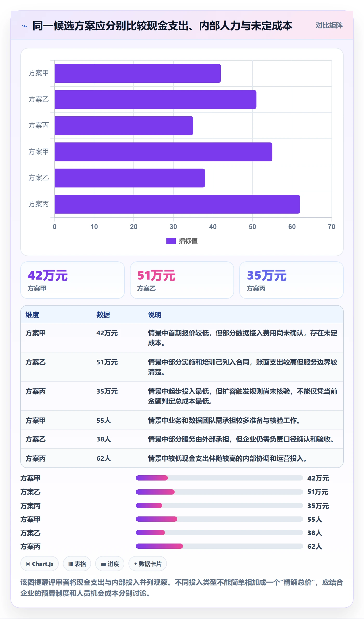Screen dimensions: 364x619
Task: Click the description about 部分服务由外部承担
Action: click(241, 439)
